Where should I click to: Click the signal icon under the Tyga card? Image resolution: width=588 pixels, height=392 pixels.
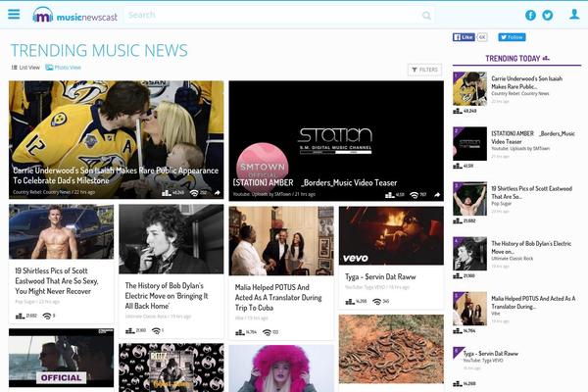point(377,302)
